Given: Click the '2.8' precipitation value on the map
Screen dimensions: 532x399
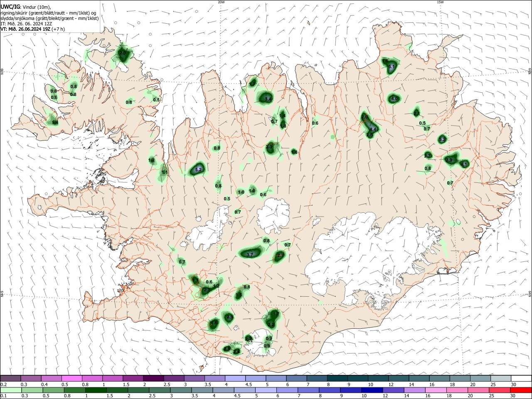Looking at the screenshot, I should (x=227, y=349).
